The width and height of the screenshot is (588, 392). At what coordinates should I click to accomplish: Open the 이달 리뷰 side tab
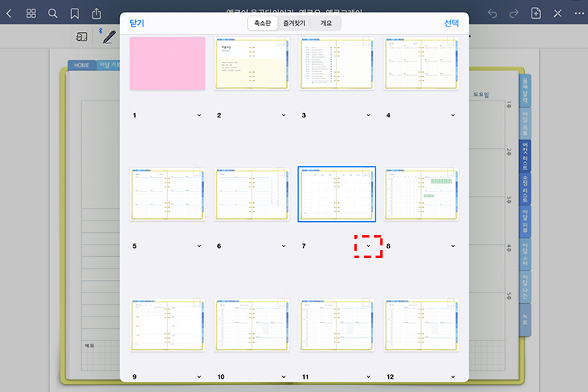pos(525,221)
